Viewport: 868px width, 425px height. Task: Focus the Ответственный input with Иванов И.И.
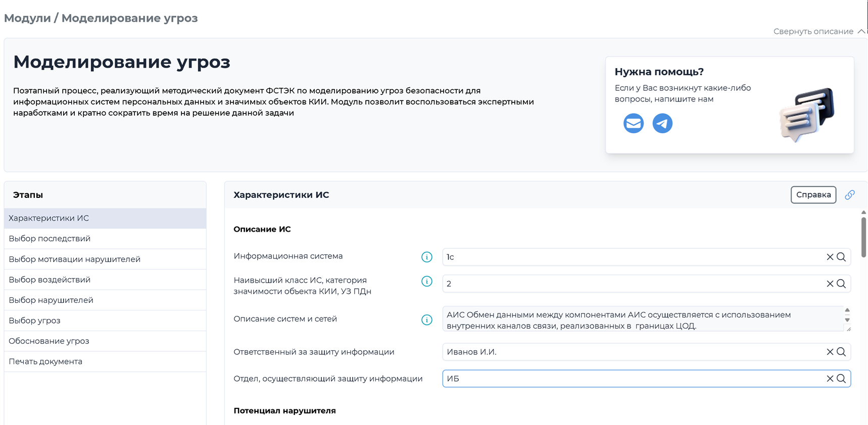(x=632, y=352)
